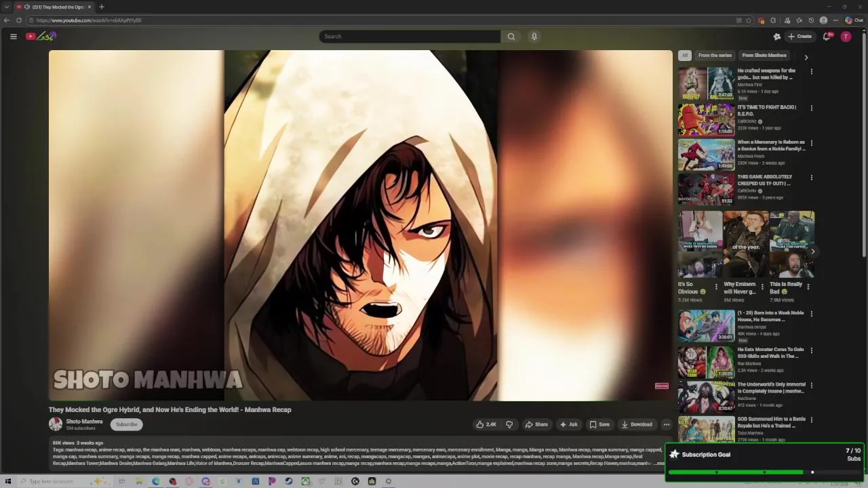
Task: Open Settings gear in the taskbar
Action: pos(389,481)
